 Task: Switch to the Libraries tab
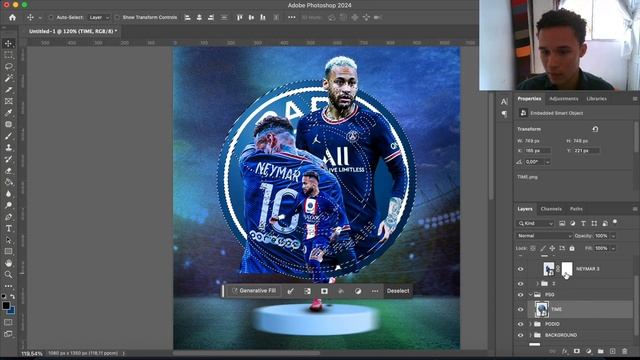596,99
